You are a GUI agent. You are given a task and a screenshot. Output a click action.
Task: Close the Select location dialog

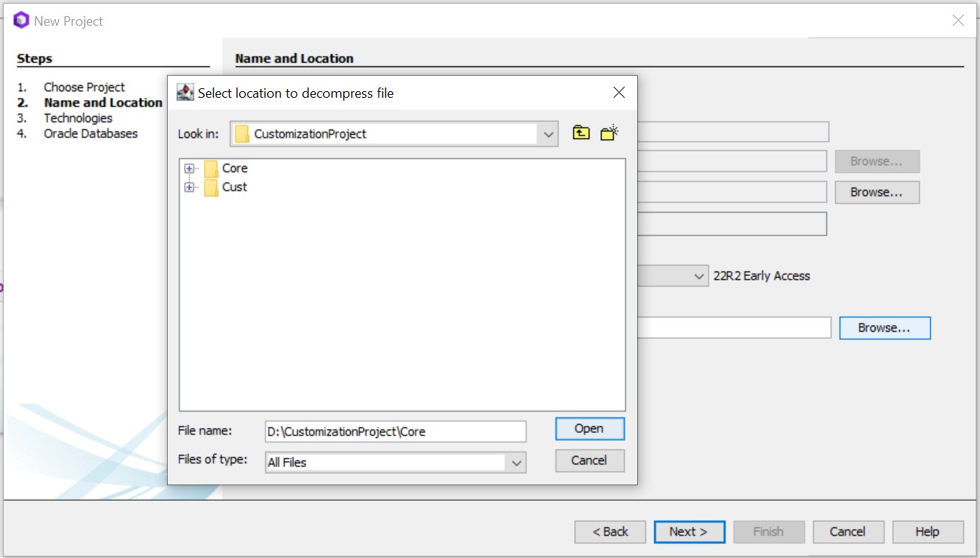click(x=619, y=93)
